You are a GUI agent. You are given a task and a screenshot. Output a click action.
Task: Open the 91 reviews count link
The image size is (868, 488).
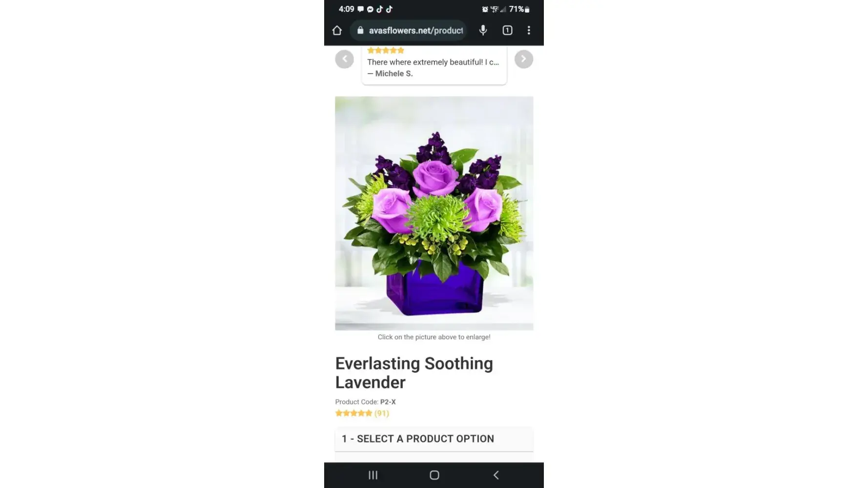pos(382,413)
